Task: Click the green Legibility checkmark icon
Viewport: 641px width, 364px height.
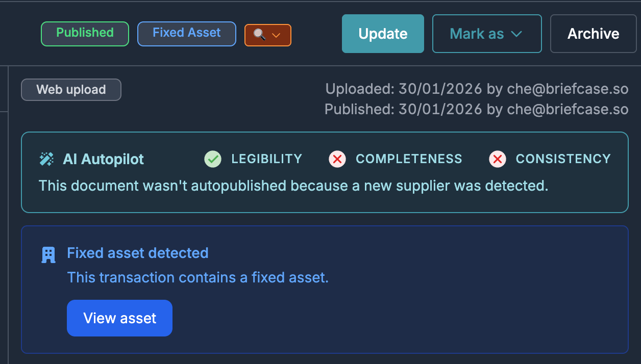Action: point(213,159)
